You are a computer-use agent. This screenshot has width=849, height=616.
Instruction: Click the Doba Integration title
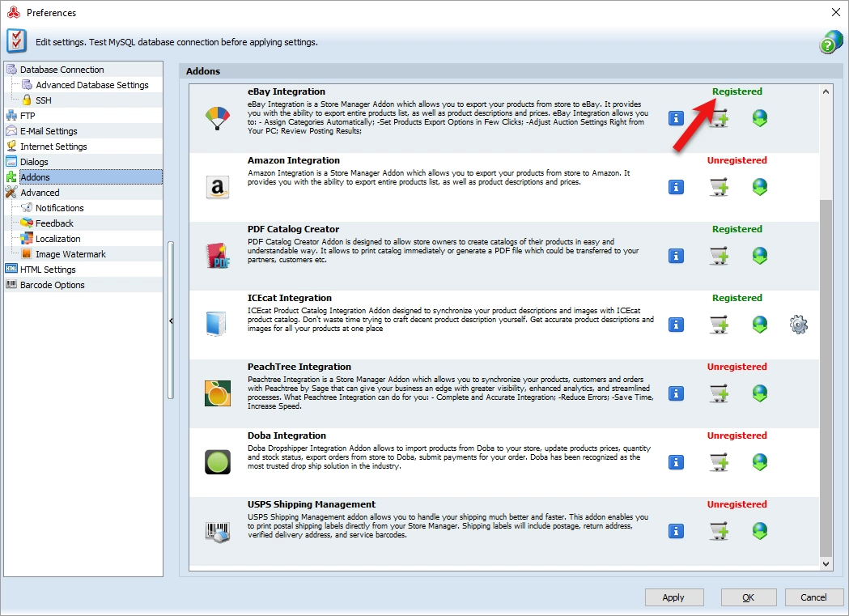287,435
